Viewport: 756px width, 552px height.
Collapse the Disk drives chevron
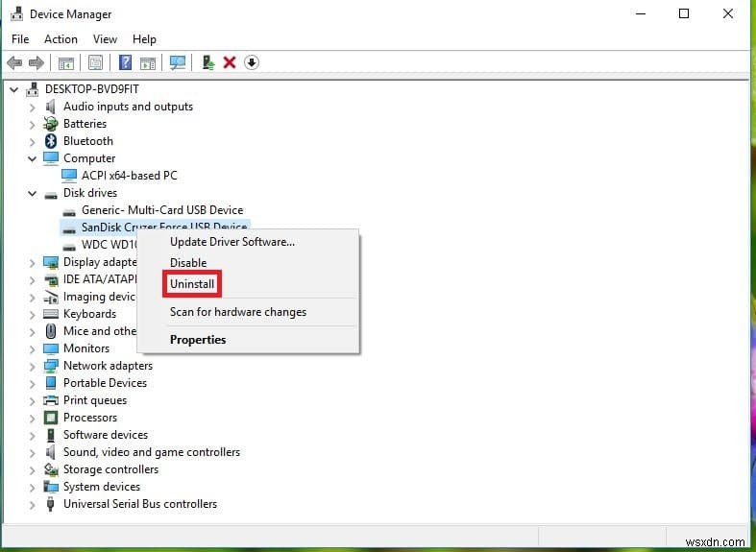(33, 194)
